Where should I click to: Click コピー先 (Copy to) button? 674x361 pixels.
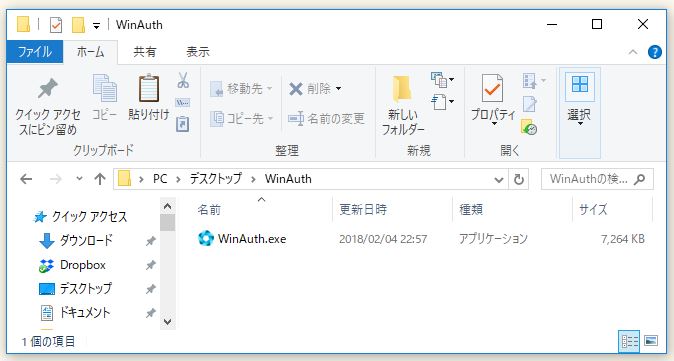(x=241, y=118)
